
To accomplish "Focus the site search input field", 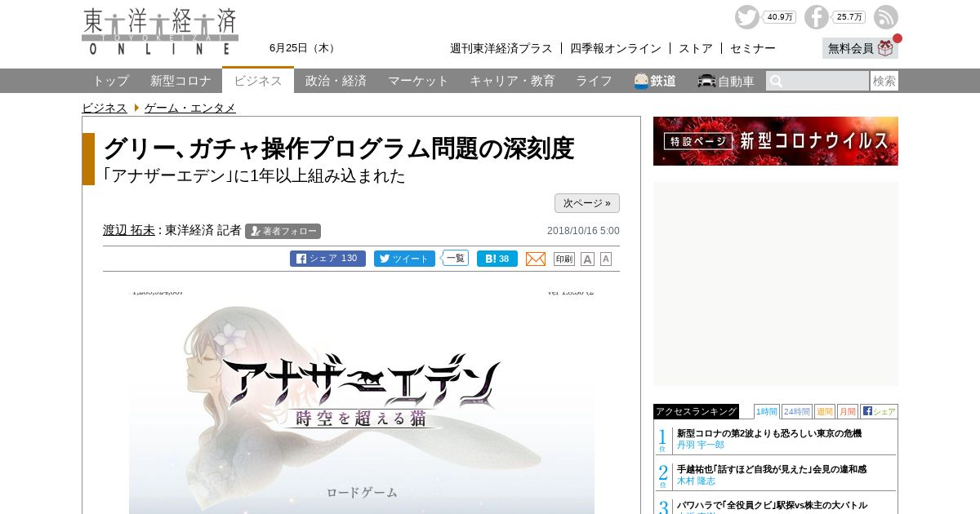I will tap(817, 81).
